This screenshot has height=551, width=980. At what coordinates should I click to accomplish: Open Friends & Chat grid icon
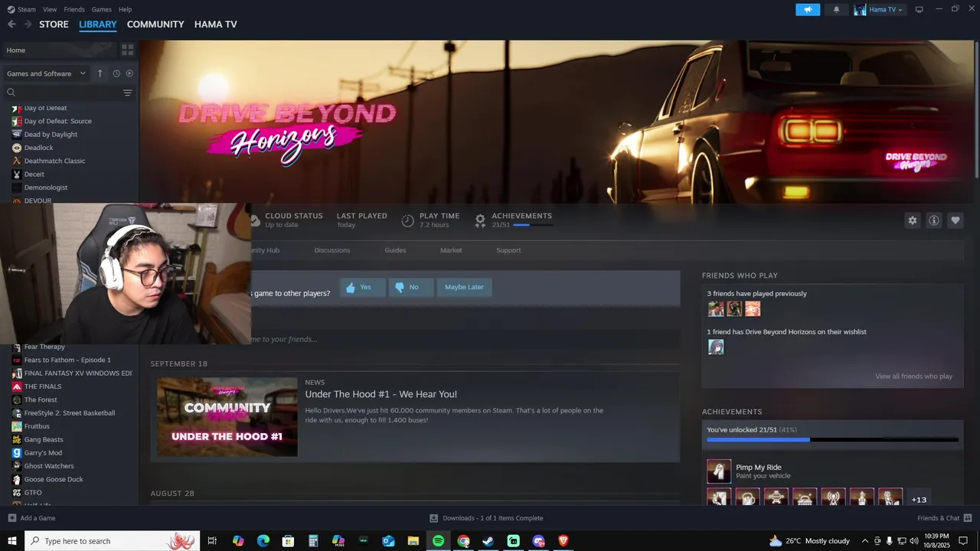coord(968,518)
